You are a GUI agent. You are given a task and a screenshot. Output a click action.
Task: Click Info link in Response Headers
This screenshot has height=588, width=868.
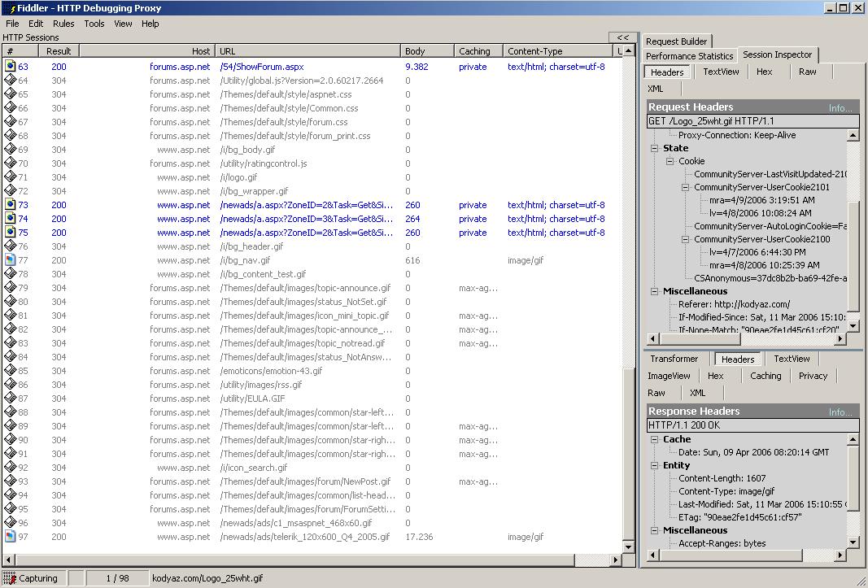click(x=840, y=412)
